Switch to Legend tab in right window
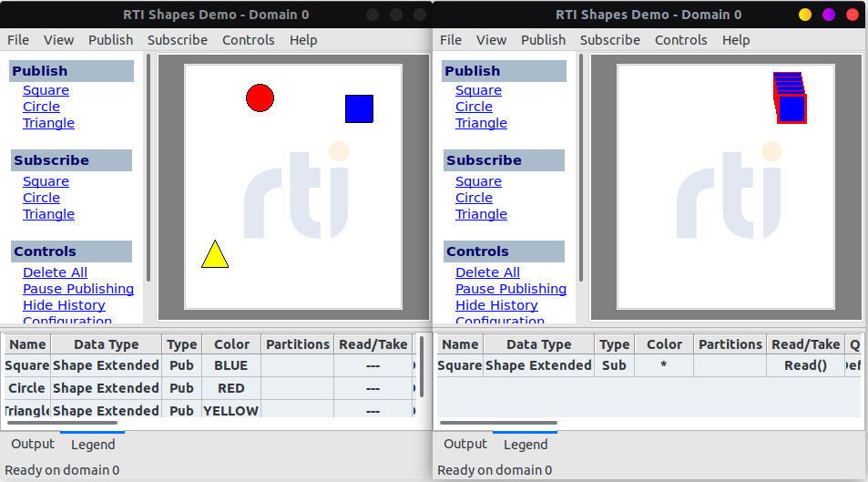Viewport: 868px width, 482px height. click(x=526, y=445)
